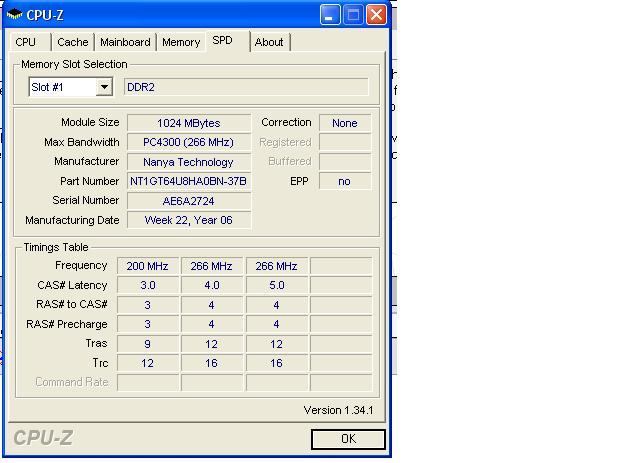Viewport: 640px width, 463px height.
Task: Click the RAS# to CAS# label
Action: (72, 304)
